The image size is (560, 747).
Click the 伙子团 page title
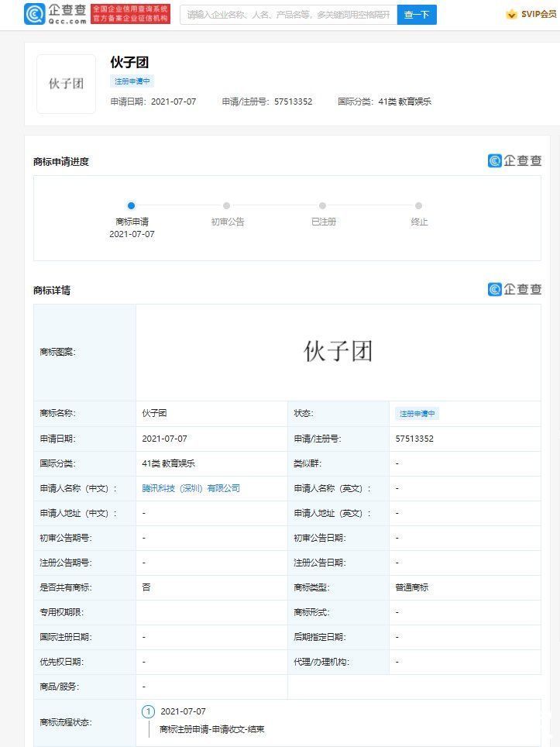point(129,62)
